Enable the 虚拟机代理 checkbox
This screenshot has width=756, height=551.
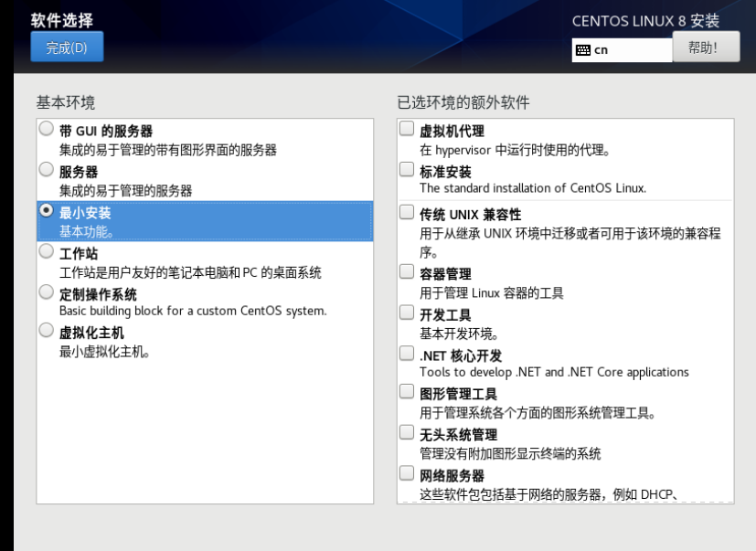(407, 129)
